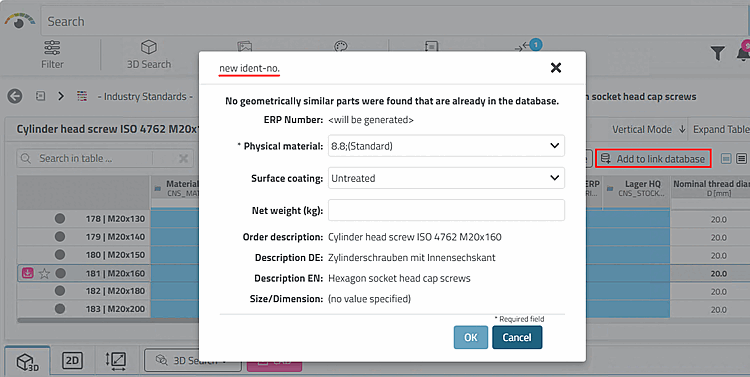
Task: Open the bottom 3D Search dropdown
Action: click(192, 360)
